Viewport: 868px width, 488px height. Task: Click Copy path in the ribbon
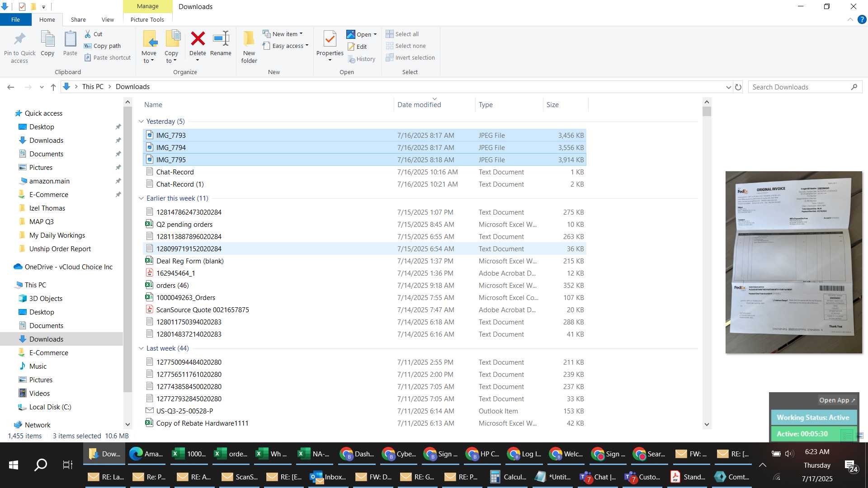click(102, 46)
